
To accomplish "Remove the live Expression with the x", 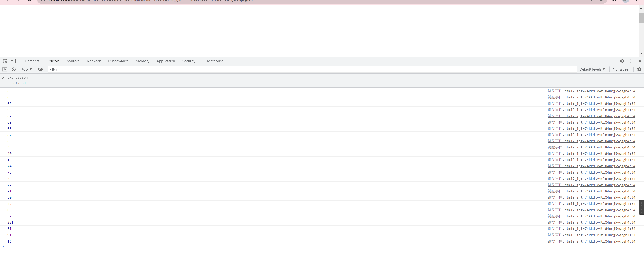I will (x=3, y=78).
